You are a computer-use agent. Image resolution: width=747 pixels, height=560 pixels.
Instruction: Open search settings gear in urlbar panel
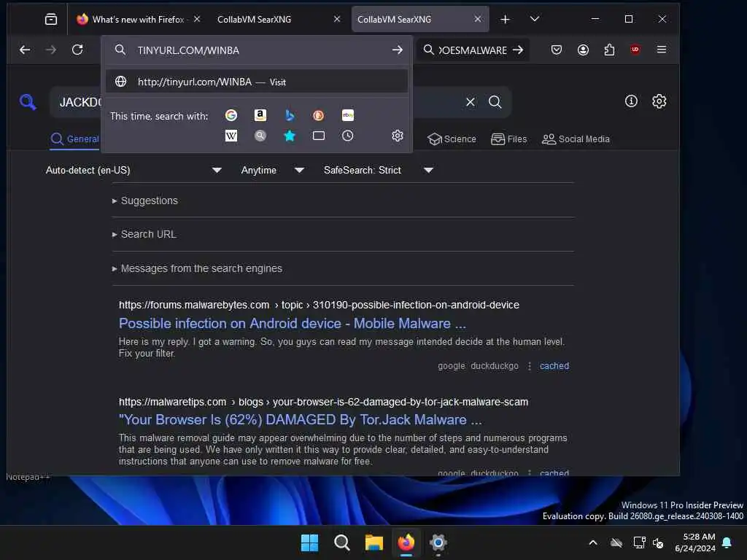(x=398, y=136)
